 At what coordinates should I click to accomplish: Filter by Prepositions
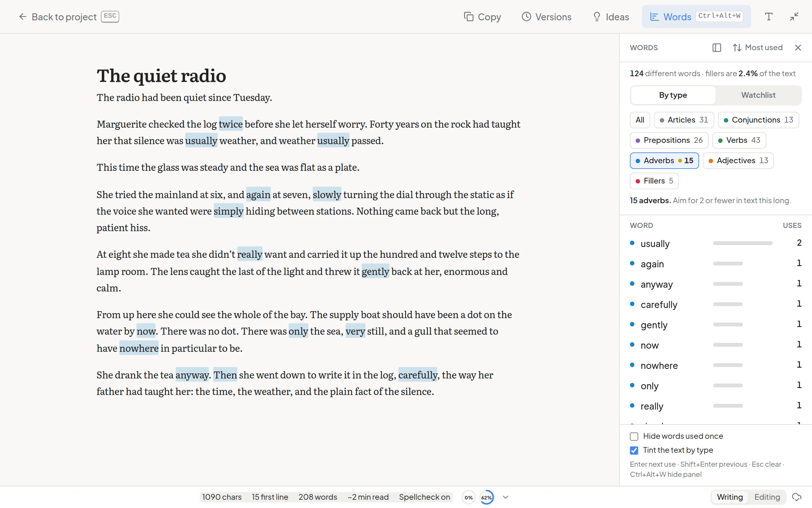669,140
